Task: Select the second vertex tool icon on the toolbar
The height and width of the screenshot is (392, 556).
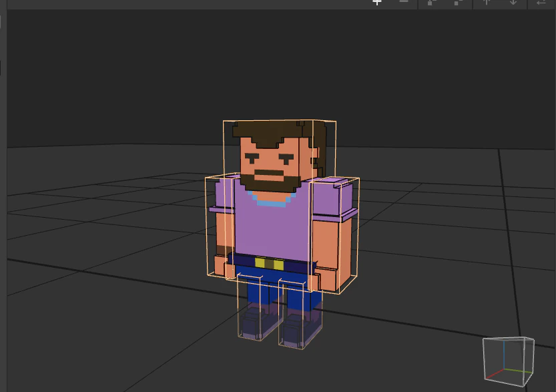Action: pyautogui.click(x=458, y=3)
